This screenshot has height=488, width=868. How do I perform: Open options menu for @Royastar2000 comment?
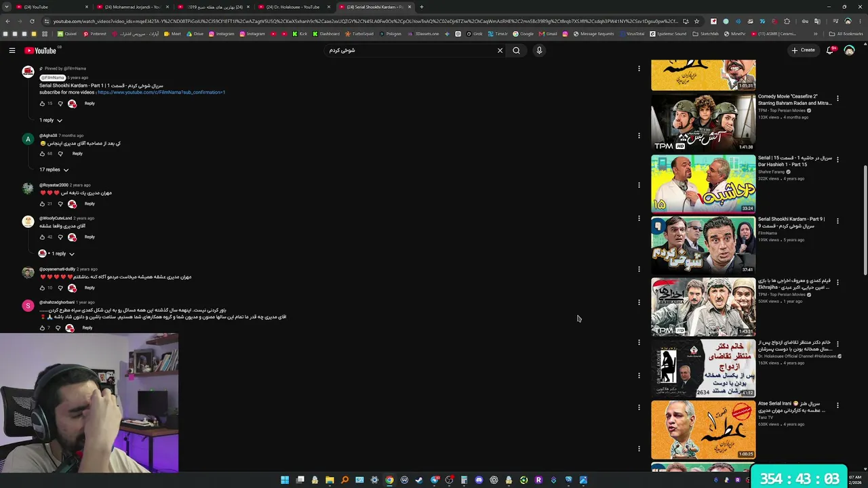point(639,185)
